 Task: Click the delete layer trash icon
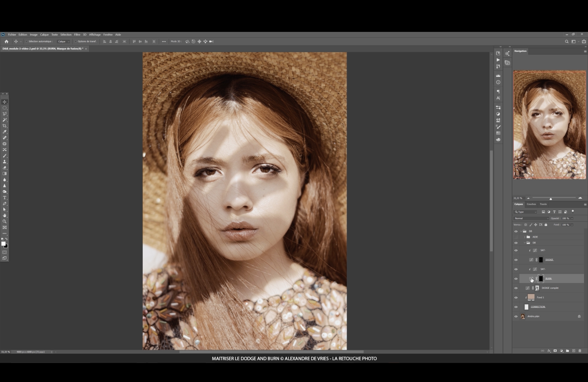point(580,351)
